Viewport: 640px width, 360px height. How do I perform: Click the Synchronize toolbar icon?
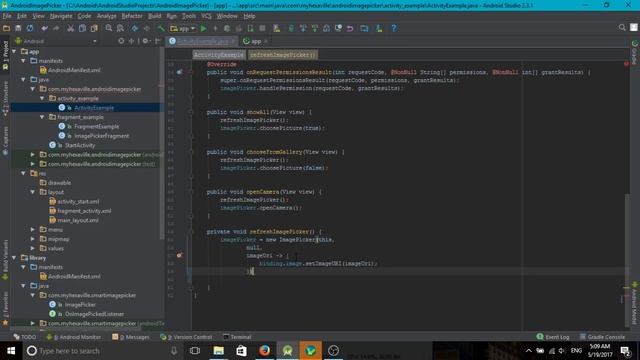click(x=30, y=28)
